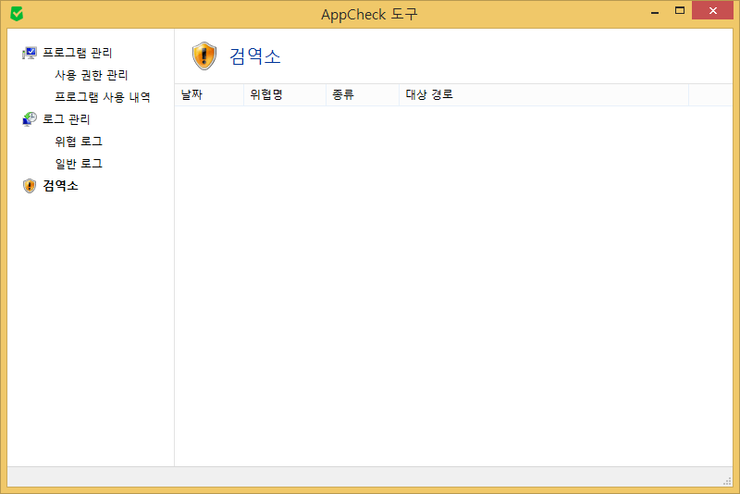Click the large 검역소 header shield icon

pos(204,56)
